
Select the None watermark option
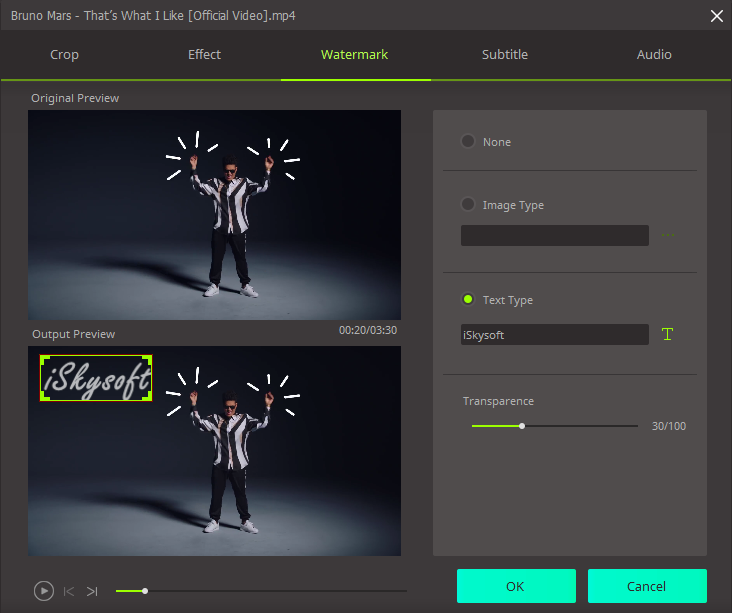coord(468,141)
